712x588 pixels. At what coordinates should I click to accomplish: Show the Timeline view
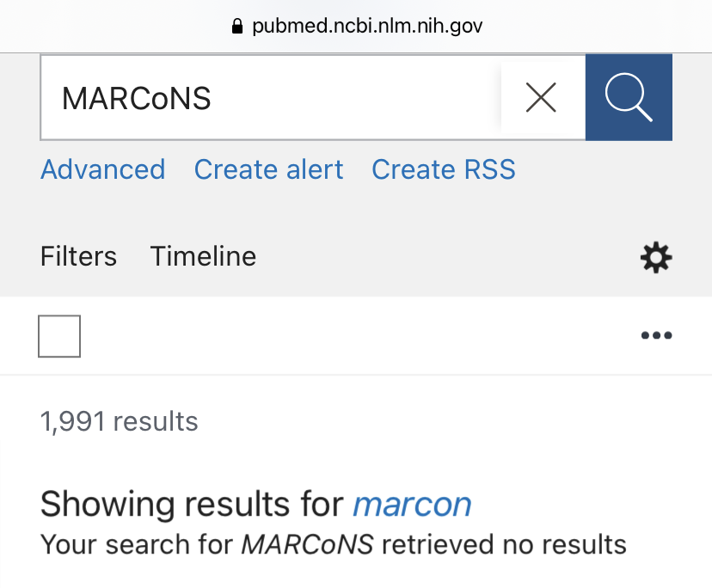click(203, 256)
